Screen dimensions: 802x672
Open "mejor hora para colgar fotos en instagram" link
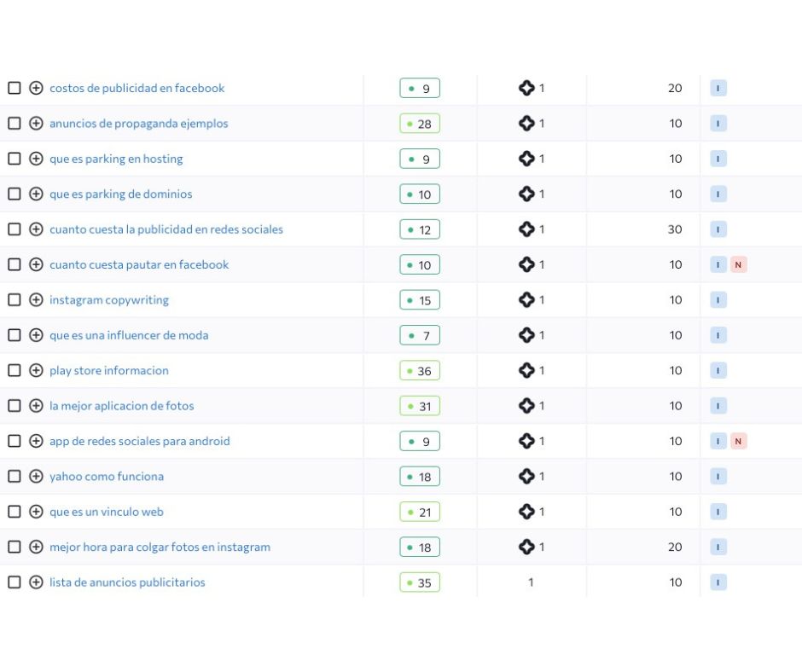click(160, 547)
